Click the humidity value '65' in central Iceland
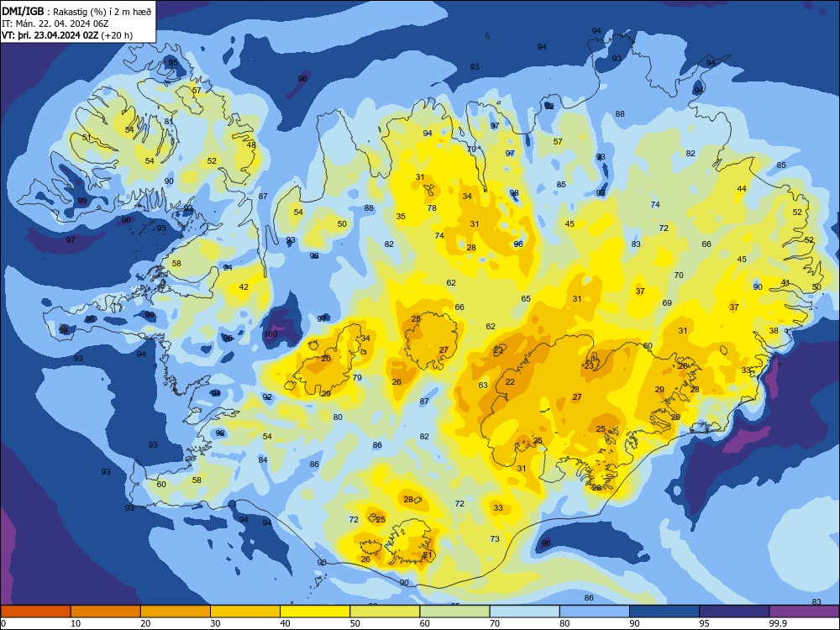The height and width of the screenshot is (630, 840). pyautogui.click(x=526, y=299)
